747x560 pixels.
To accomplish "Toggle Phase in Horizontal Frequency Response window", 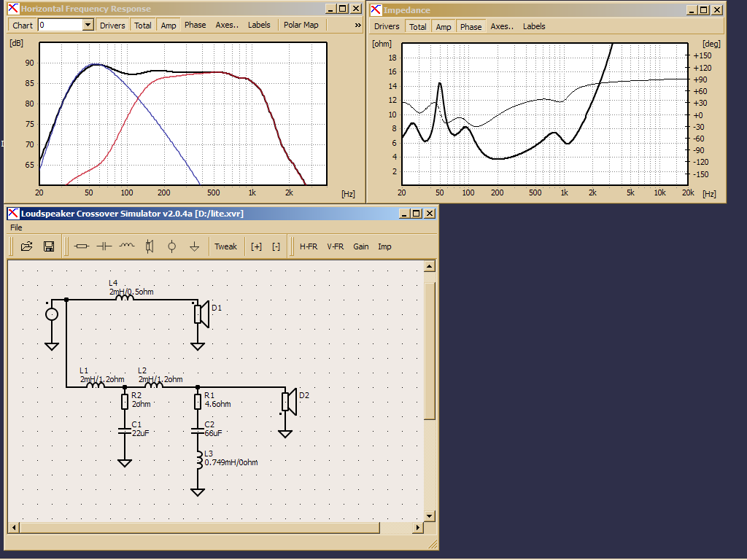I will pos(196,26).
